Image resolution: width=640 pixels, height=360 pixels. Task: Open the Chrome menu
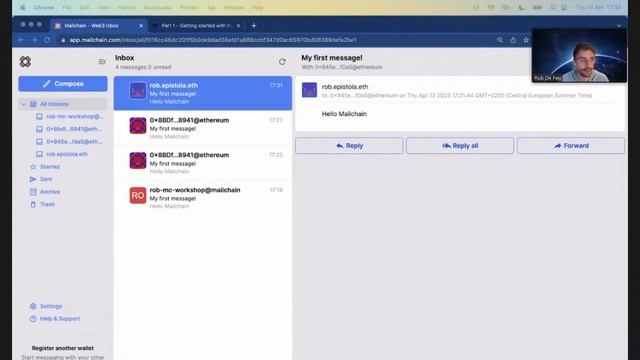click(44, 7)
